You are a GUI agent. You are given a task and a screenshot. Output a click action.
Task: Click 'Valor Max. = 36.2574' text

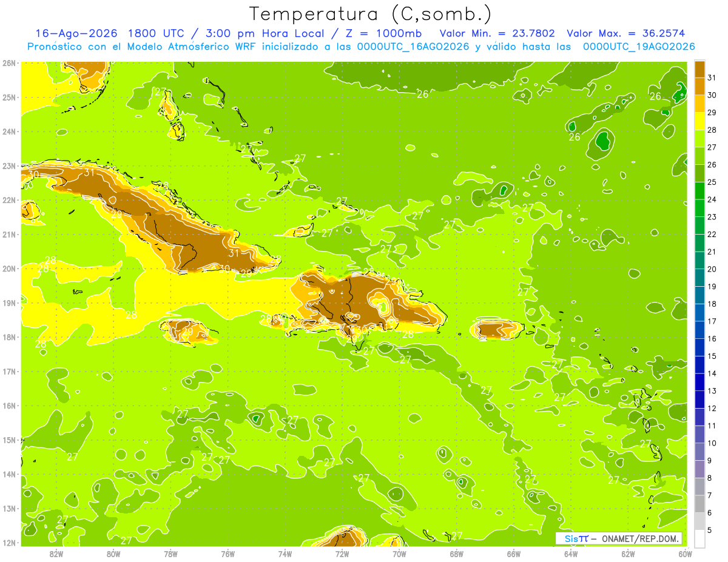tap(625, 33)
